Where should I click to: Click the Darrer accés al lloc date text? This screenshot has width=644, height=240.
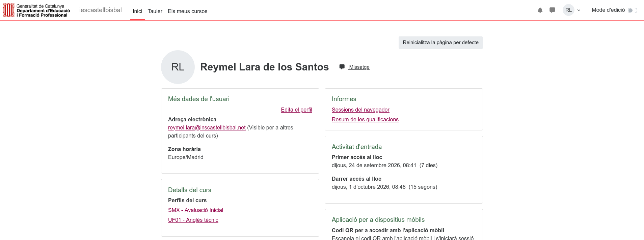(384, 187)
